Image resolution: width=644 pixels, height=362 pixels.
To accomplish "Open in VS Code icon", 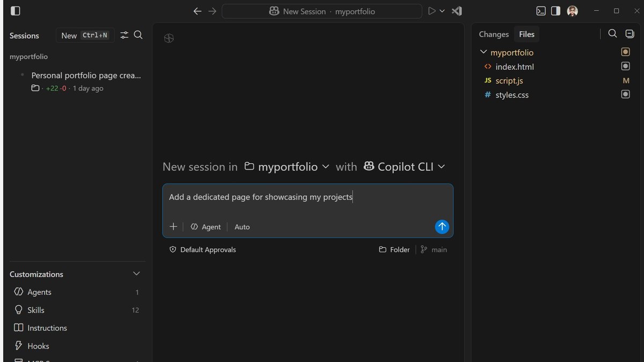I will click(x=457, y=11).
